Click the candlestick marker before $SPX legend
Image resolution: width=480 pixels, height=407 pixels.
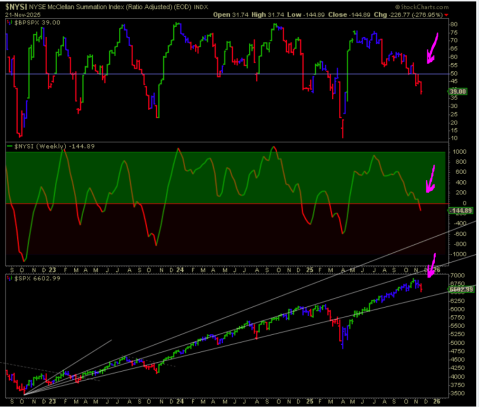10,278
